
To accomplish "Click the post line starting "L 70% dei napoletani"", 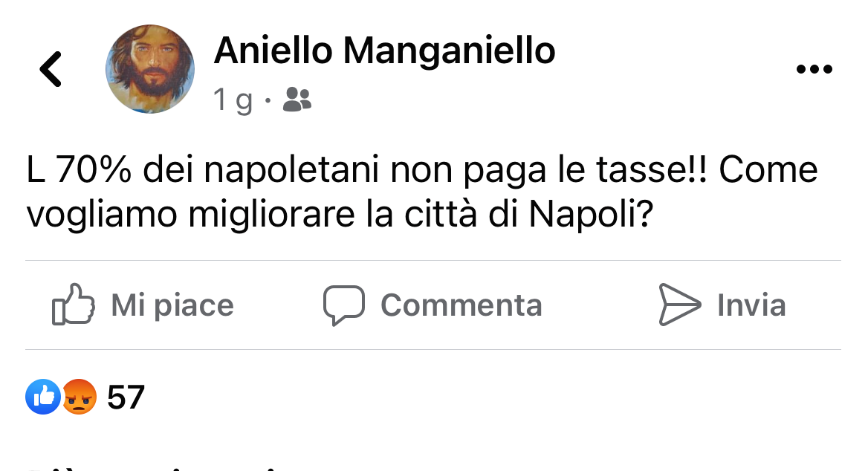I will click(421, 170).
